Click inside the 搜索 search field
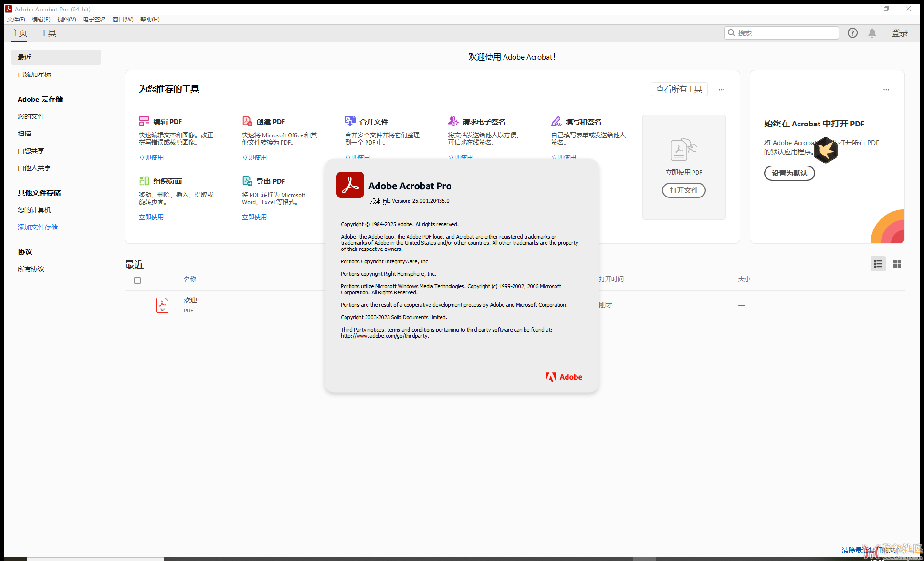Viewport: 924px width, 561px height. (782, 33)
